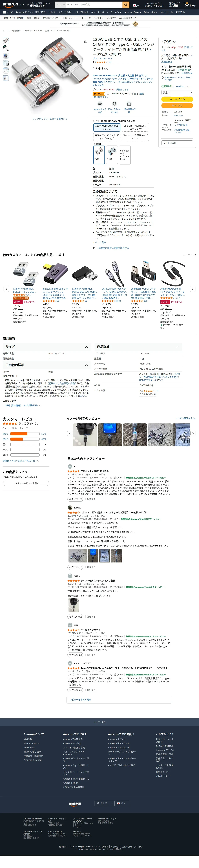The width and height of the screenshot is (199, 868).
Task: Select size 120W USB-Cオス-USB 3.2メス
Action: tap(107, 127)
